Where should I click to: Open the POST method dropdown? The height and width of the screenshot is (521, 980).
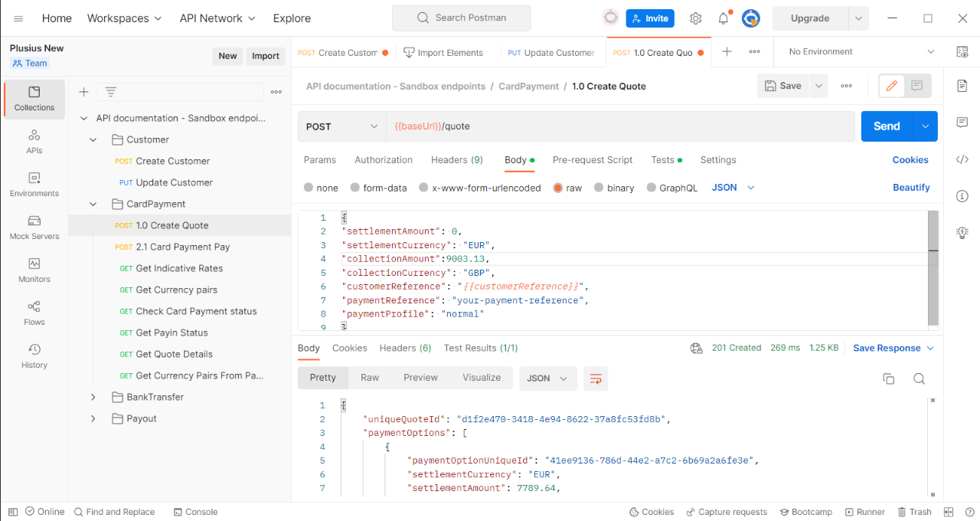341,126
